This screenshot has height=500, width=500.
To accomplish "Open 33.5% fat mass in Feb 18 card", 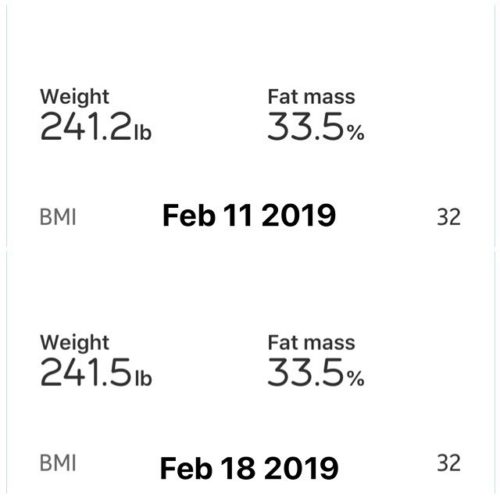I will coord(316,372).
